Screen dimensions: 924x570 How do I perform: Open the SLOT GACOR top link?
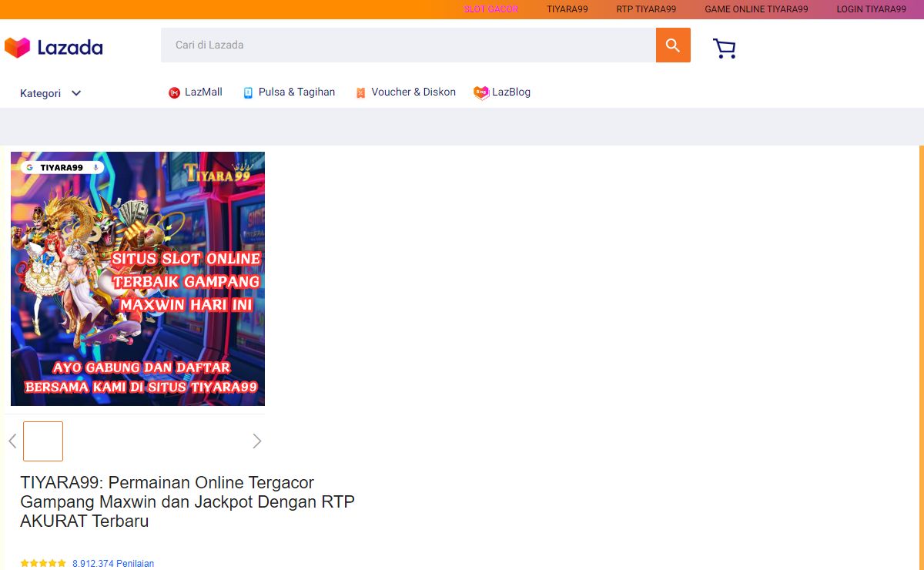pos(491,9)
